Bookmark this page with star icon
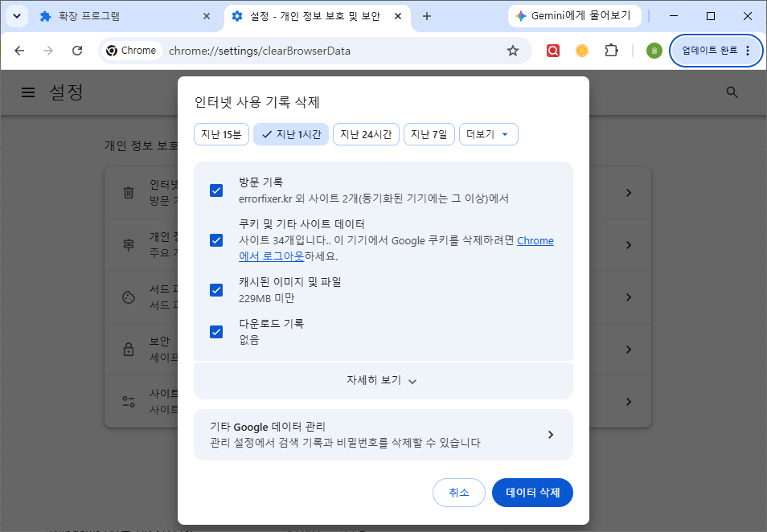Screen dimensions: 767x532 pyautogui.click(x=513, y=51)
